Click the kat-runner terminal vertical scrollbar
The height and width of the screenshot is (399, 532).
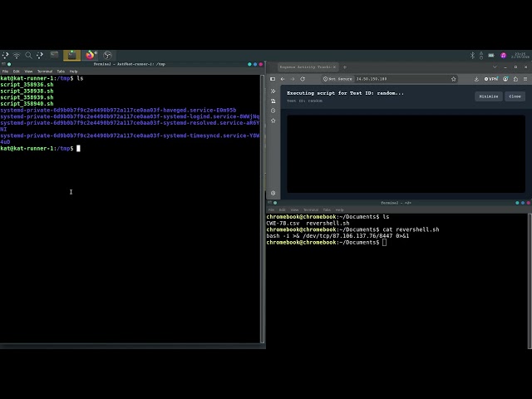[x=262, y=209]
